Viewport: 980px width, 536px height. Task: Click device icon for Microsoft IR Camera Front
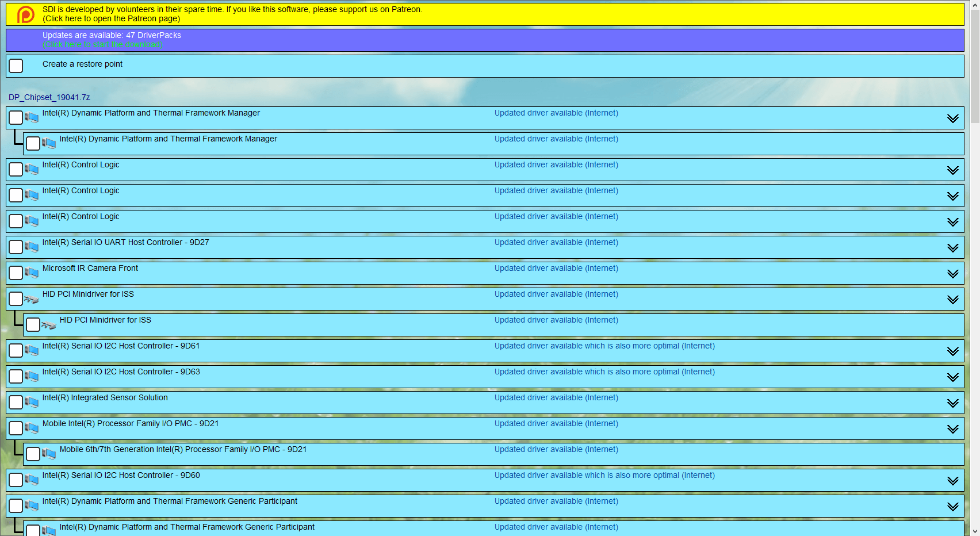point(32,273)
